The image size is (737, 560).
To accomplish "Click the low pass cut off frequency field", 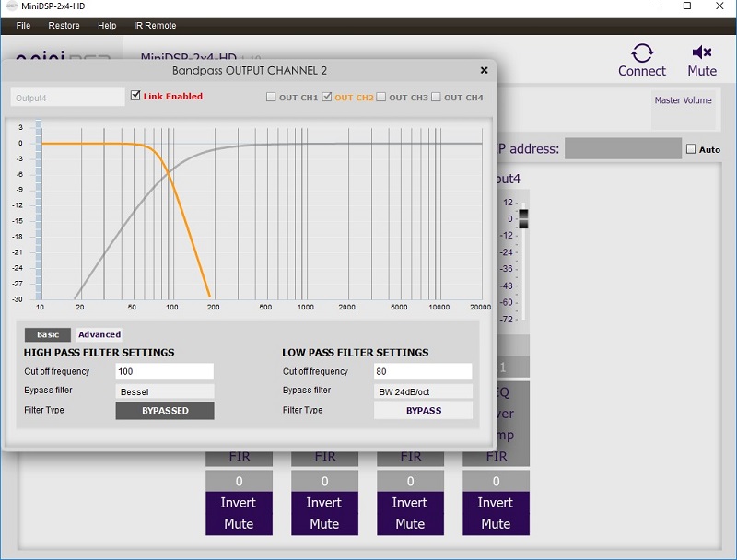I will 423,371.
